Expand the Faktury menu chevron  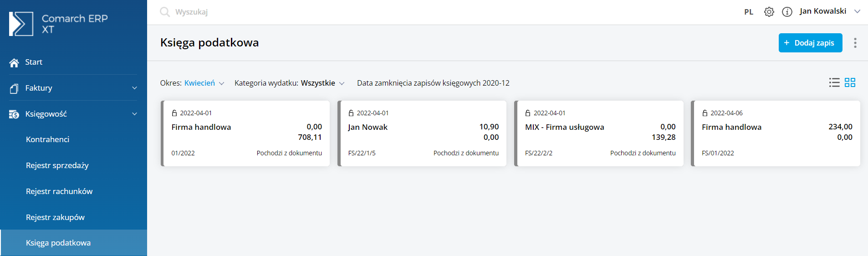(x=134, y=88)
